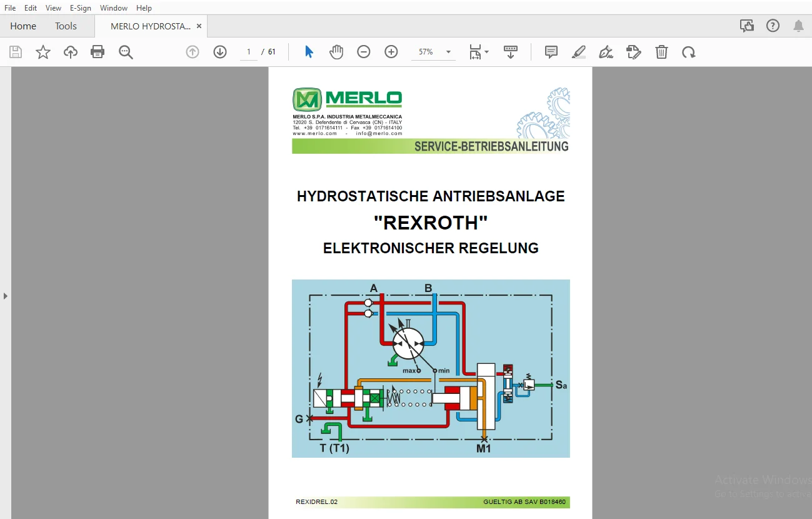Choose the Selection arrow tool
Screen dimensions: 812x519
pos(309,52)
